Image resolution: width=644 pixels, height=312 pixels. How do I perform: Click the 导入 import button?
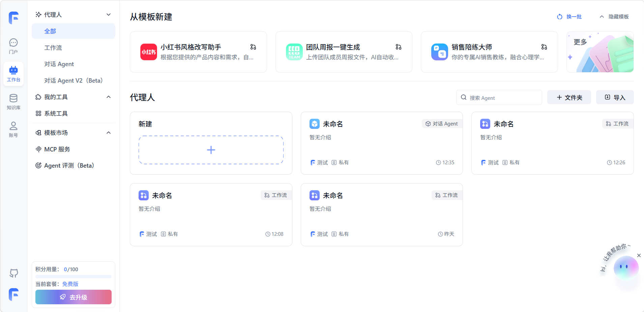tap(615, 97)
